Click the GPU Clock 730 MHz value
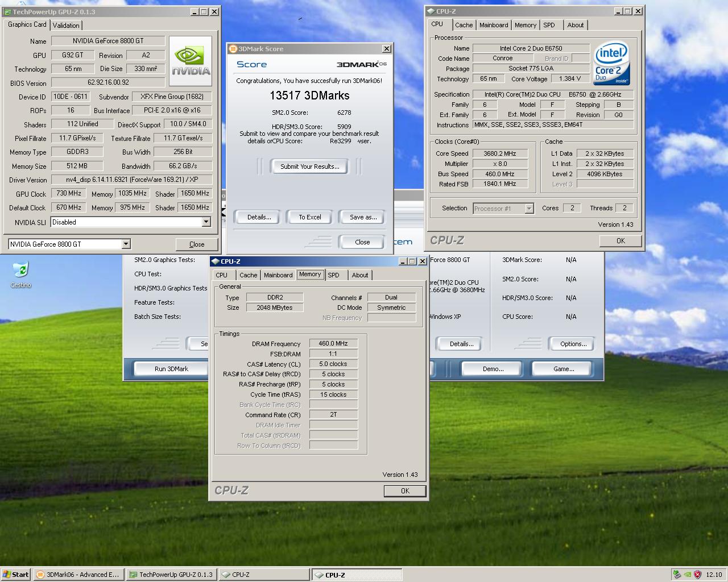The width and height of the screenshot is (728, 582). point(69,193)
